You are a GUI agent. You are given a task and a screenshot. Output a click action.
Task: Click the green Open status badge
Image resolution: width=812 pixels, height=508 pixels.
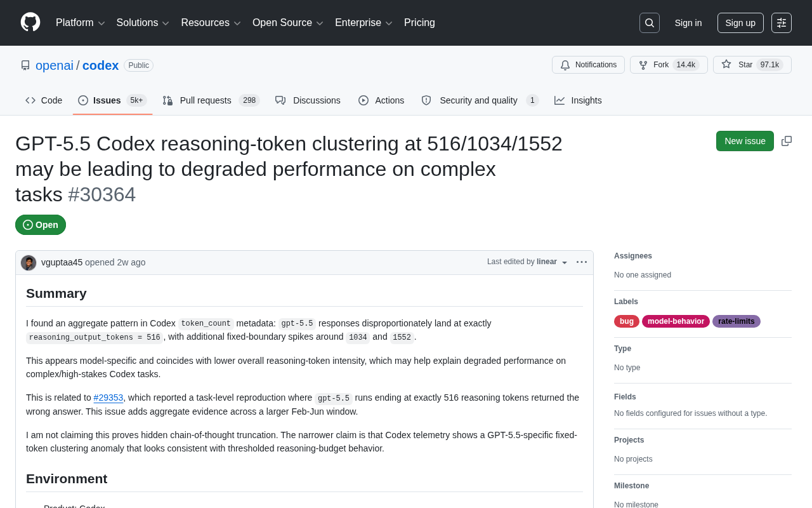41,225
